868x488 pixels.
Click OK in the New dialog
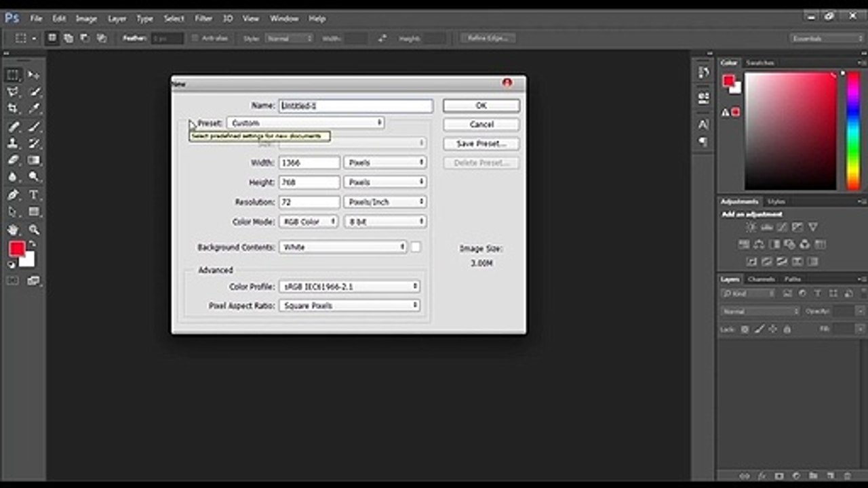481,106
